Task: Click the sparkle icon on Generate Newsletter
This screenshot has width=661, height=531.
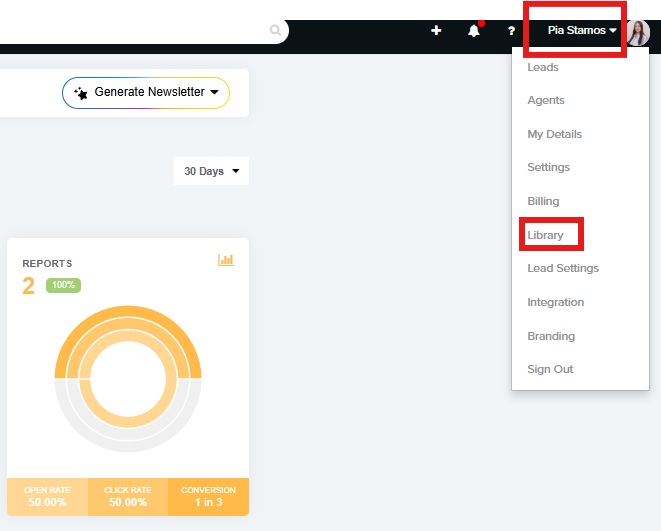Action: coord(81,92)
